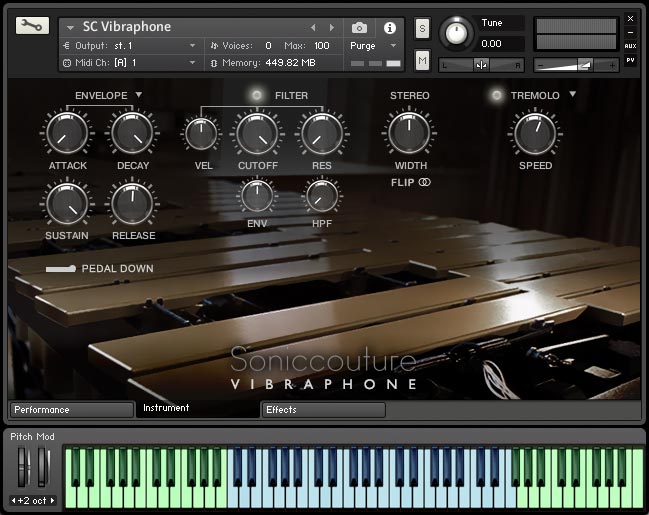This screenshot has height=515, width=649.
Task: Click the Midi Ch connector icon
Action: coord(67,63)
